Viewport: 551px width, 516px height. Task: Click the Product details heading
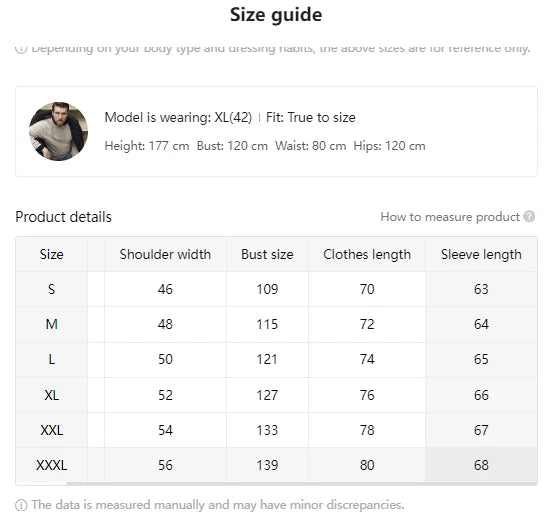point(63,217)
